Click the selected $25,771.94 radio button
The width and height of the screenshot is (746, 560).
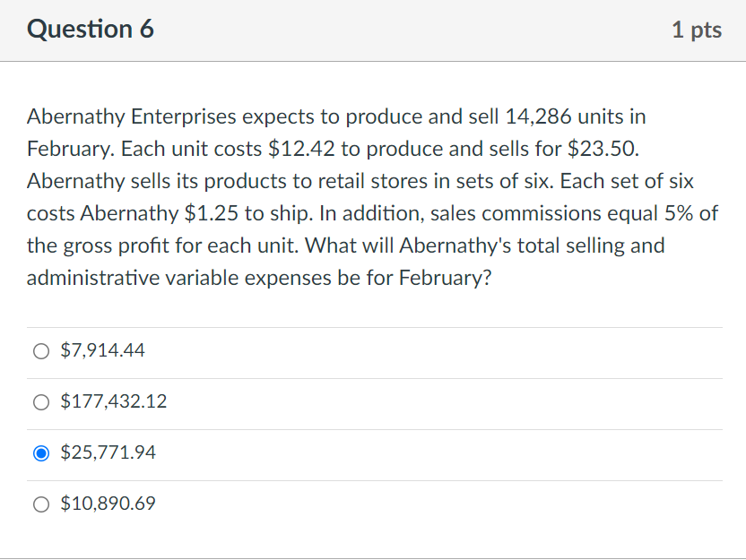click(x=41, y=453)
